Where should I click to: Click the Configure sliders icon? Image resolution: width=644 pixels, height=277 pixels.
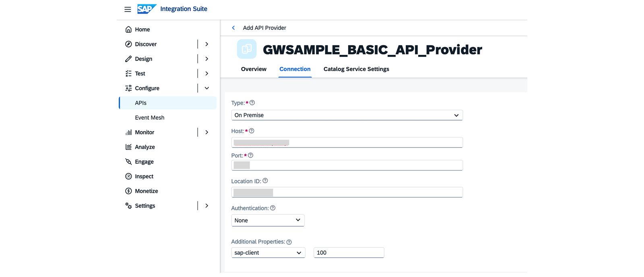(x=128, y=88)
